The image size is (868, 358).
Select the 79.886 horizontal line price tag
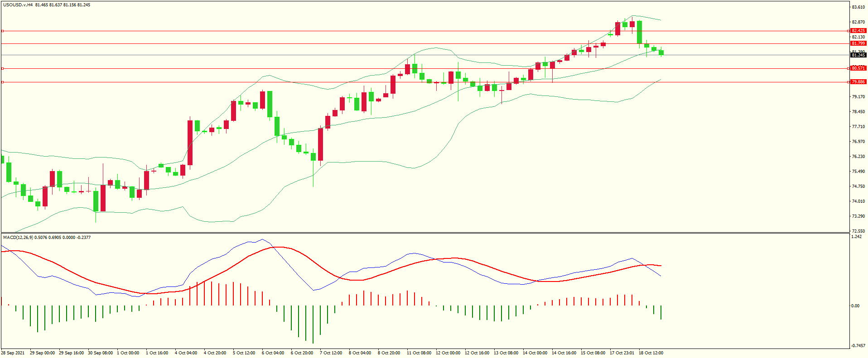tap(858, 82)
